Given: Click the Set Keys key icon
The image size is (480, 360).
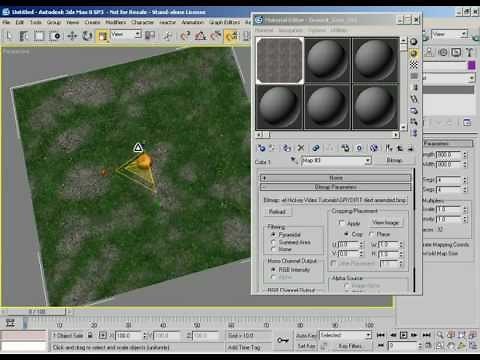Looking at the screenshot, I should 282,340.
